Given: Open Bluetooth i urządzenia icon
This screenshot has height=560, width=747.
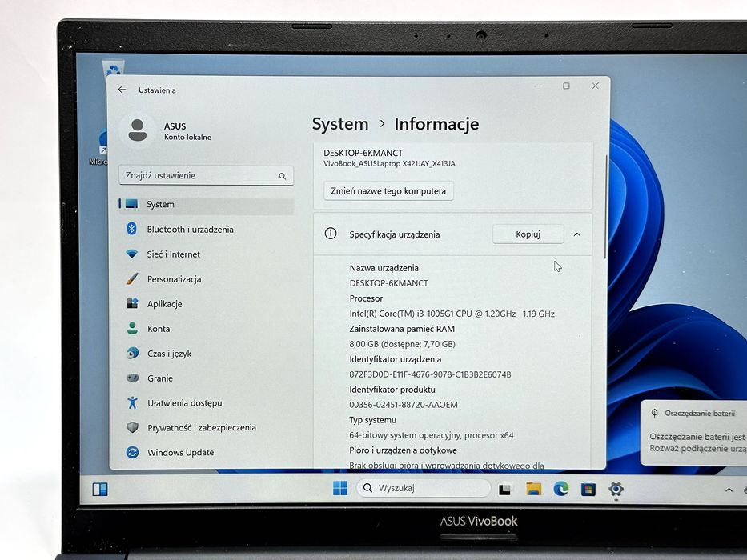Looking at the screenshot, I should pyautogui.click(x=132, y=229).
